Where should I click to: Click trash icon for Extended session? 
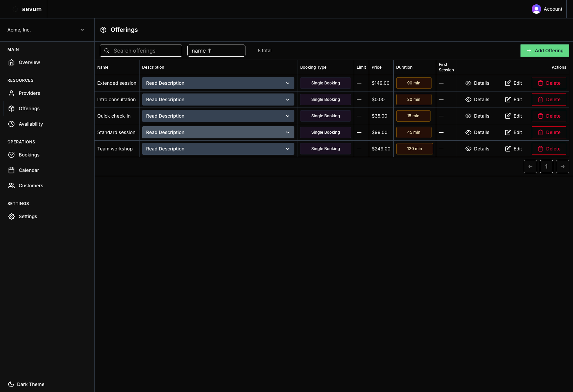tap(540, 83)
